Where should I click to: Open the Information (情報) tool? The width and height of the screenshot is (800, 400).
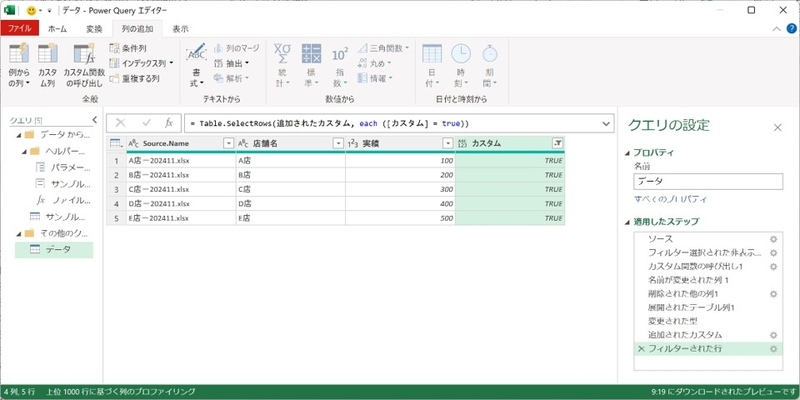click(x=375, y=78)
